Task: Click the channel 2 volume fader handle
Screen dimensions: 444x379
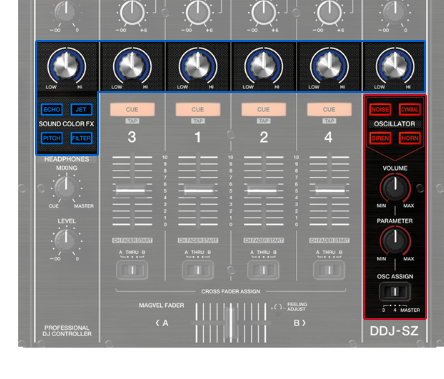Action: (262, 190)
